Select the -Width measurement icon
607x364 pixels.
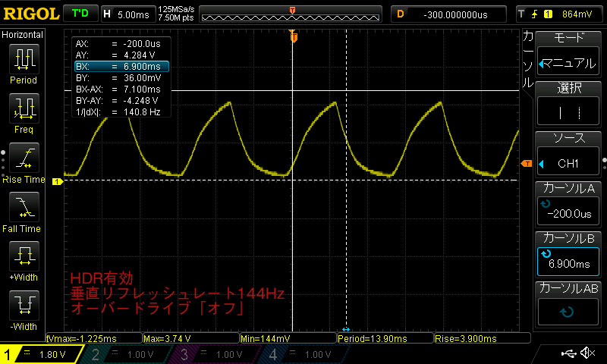pyautogui.click(x=24, y=305)
